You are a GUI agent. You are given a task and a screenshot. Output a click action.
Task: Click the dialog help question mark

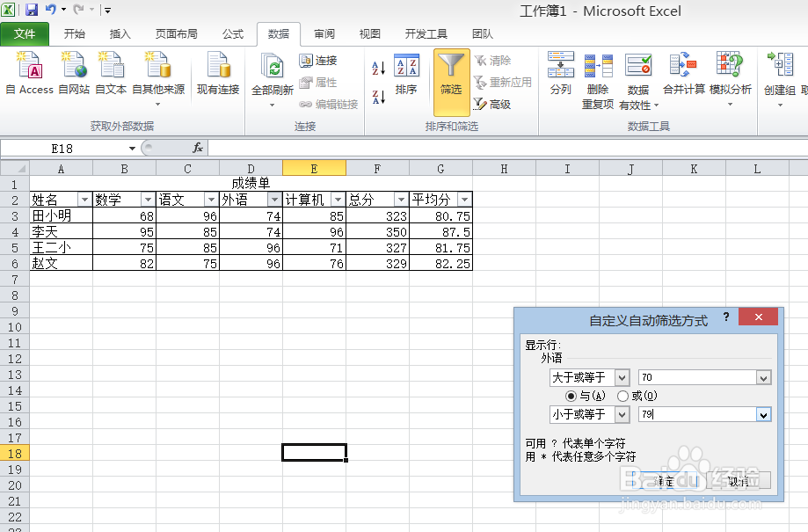point(726,317)
